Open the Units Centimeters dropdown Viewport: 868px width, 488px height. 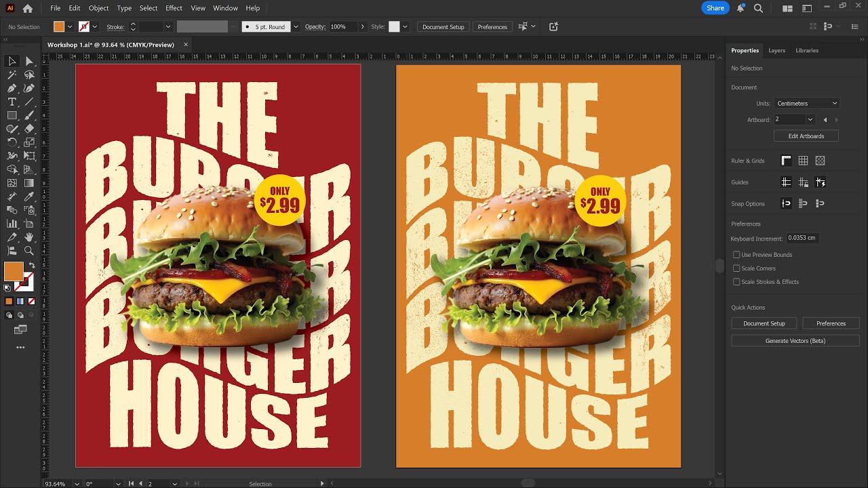click(x=807, y=103)
